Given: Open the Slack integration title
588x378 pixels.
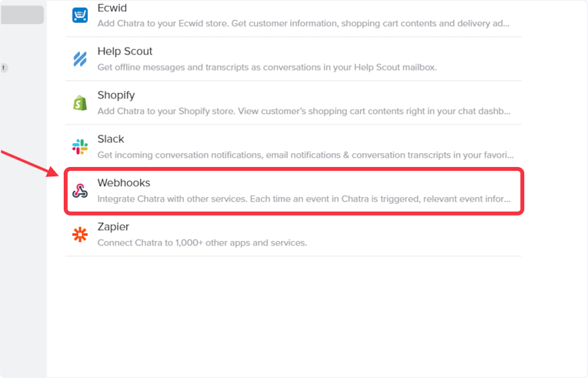Looking at the screenshot, I should pos(111,139).
